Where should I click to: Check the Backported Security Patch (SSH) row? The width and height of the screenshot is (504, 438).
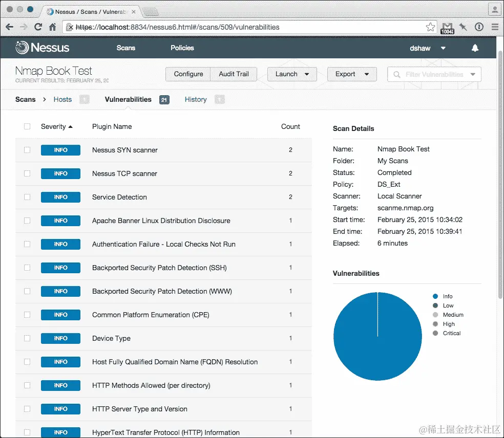tap(27, 268)
